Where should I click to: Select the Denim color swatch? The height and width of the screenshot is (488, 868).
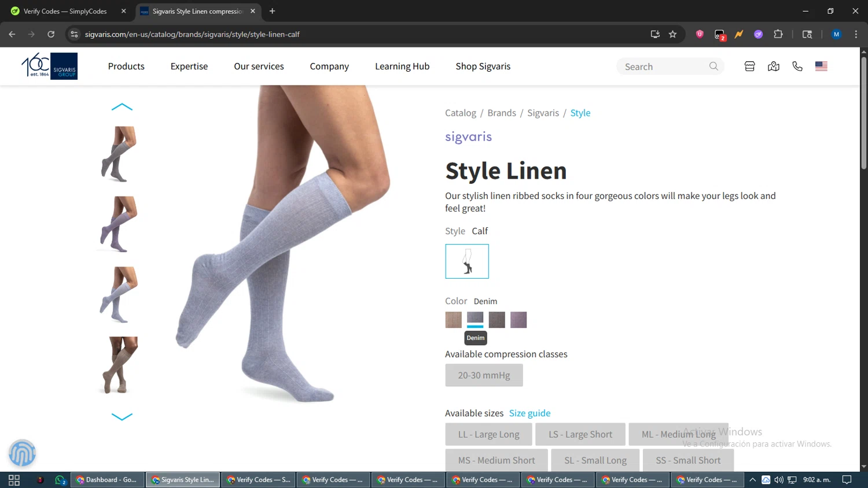pyautogui.click(x=475, y=320)
